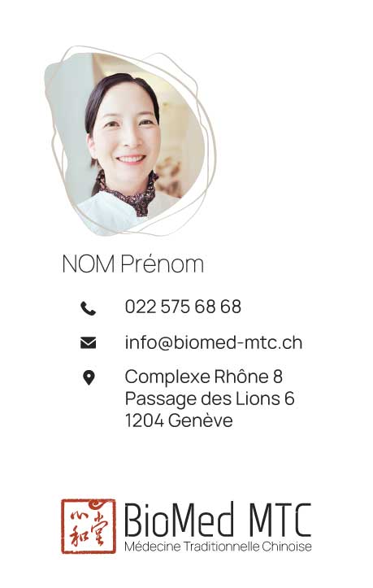Screen dimensions: 373x588
Task: Click the red Chinese seal logo
Action: [x=89, y=526]
